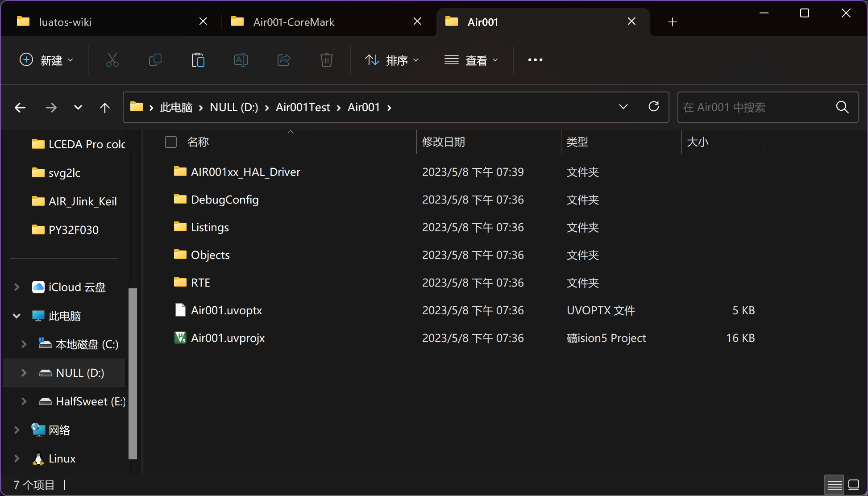
Task: Click the Share icon in toolbar
Action: pos(284,60)
